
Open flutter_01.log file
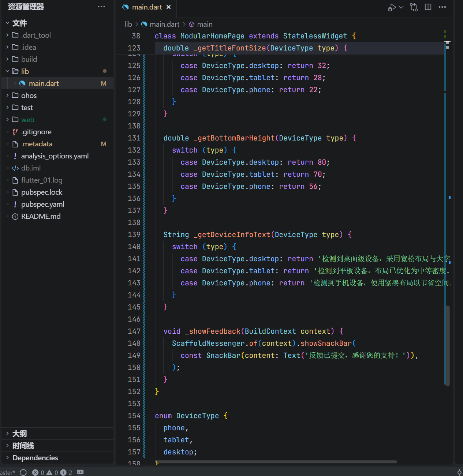click(57, 180)
